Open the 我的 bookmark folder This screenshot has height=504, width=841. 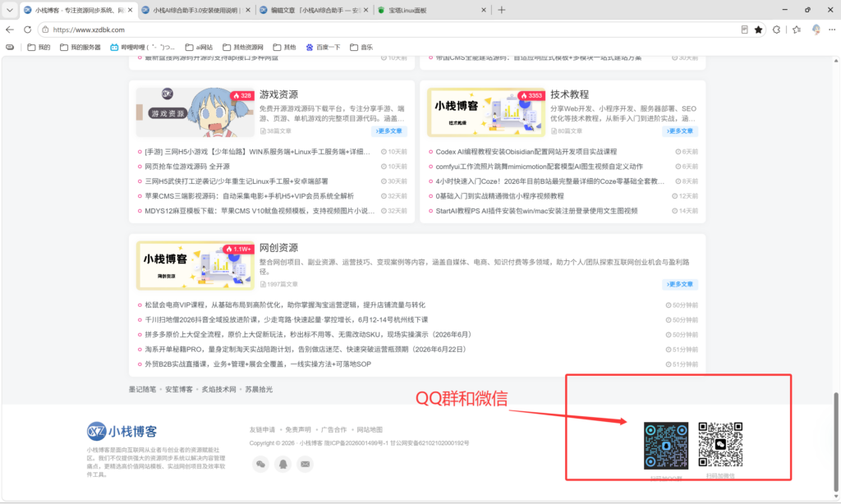pyautogui.click(x=39, y=47)
